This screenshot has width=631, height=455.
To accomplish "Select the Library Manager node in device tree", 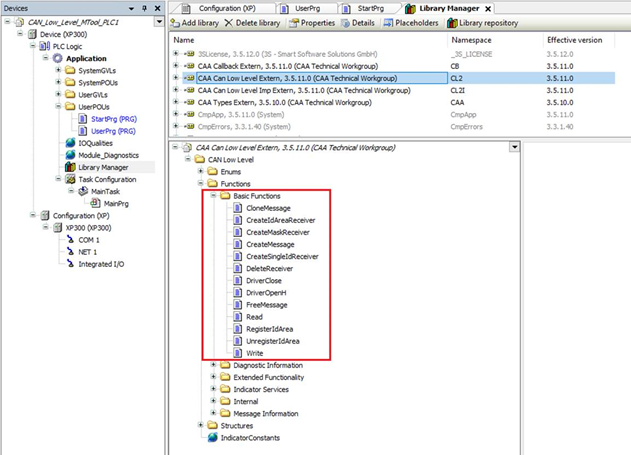I will point(102,167).
